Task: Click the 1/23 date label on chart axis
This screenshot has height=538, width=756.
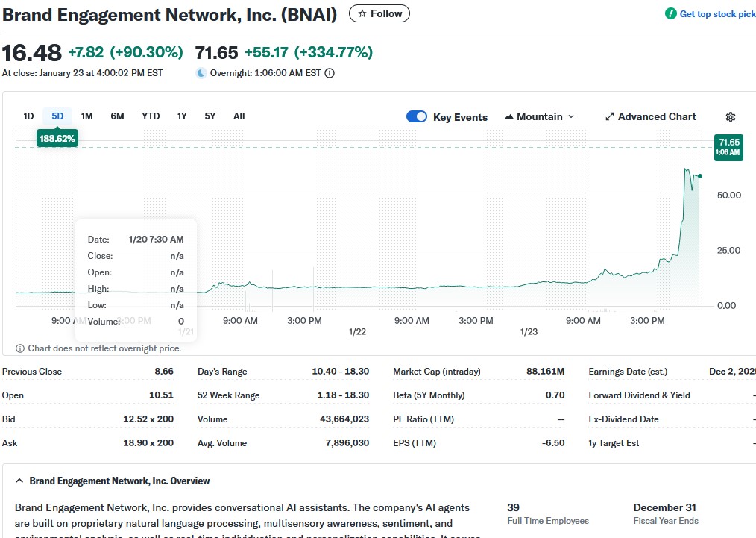Action: (x=529, y=332)
